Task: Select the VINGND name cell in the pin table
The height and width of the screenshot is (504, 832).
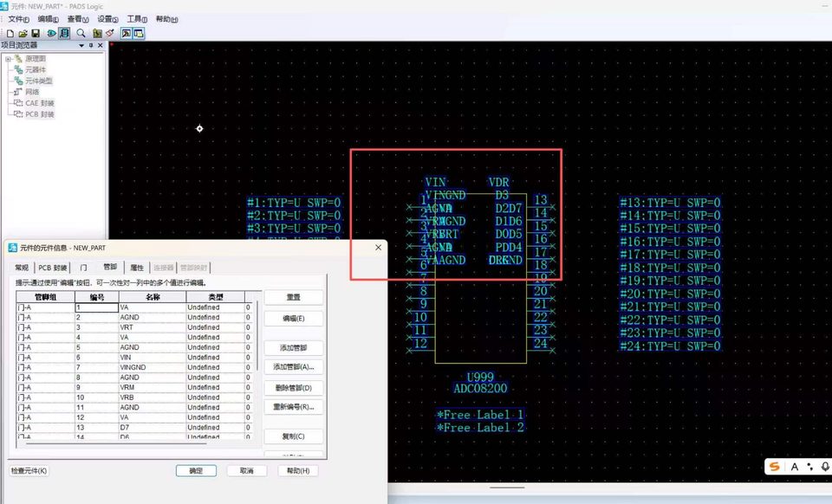Action: pyautogui.click(x=153, y=367)
